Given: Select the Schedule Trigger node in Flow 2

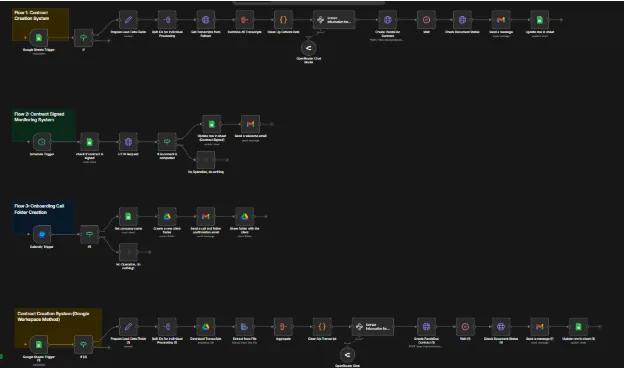Looking at the screenshot, I should (x=42, y=142).
